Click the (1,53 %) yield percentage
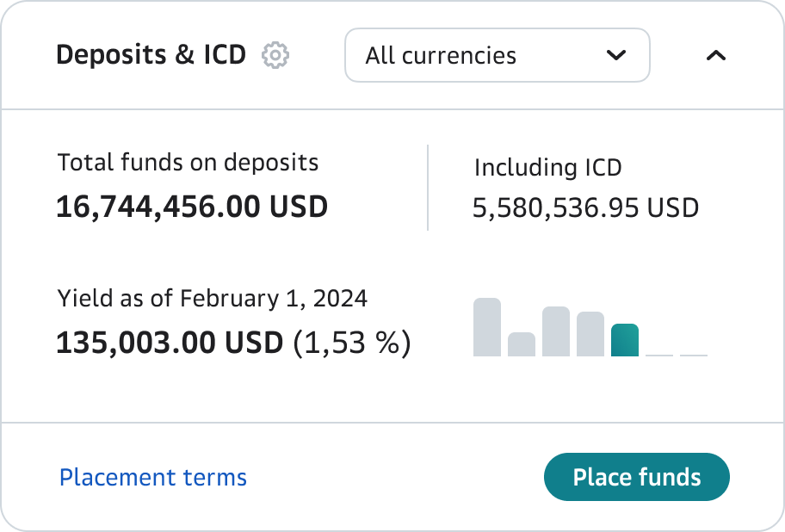This screenshot has height=532, width=785. click(x=352, y=343)
